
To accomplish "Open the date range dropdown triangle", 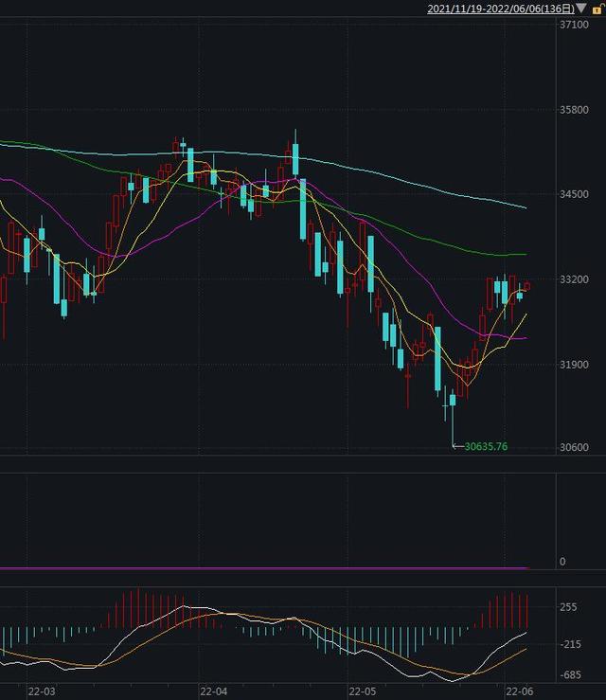I will point(581,9).
